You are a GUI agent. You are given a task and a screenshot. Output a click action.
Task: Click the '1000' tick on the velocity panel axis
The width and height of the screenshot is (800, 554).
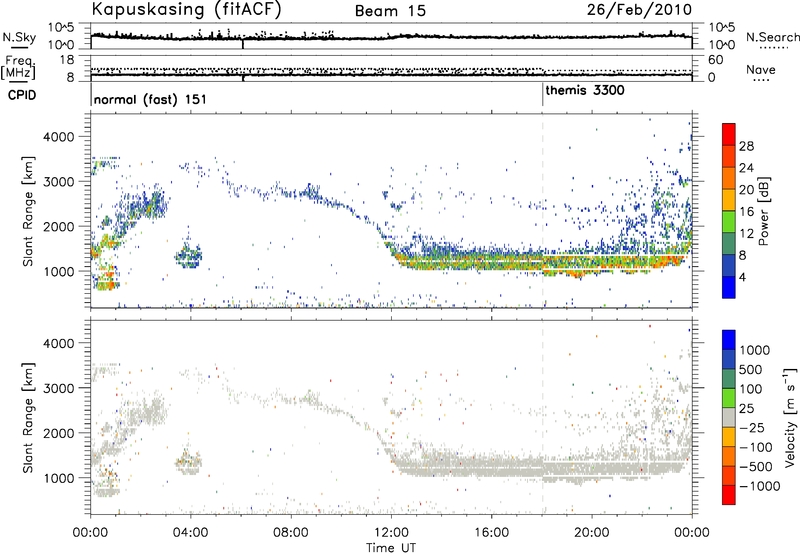pyautogui.click(x=58, y=478)
